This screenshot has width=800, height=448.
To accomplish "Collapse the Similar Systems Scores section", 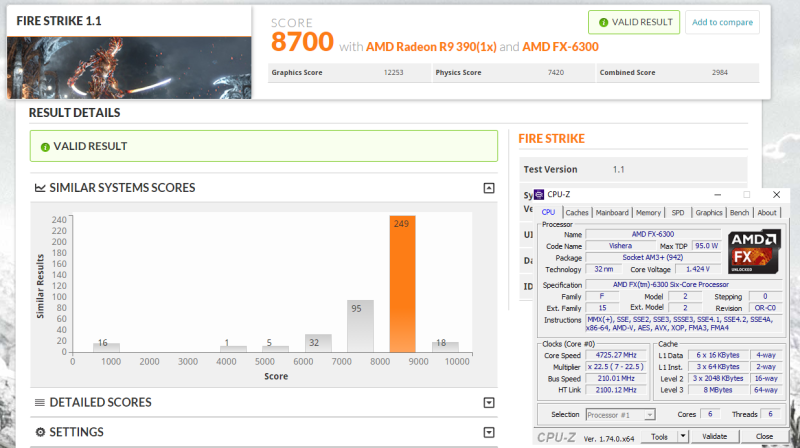I will [489, 188].
